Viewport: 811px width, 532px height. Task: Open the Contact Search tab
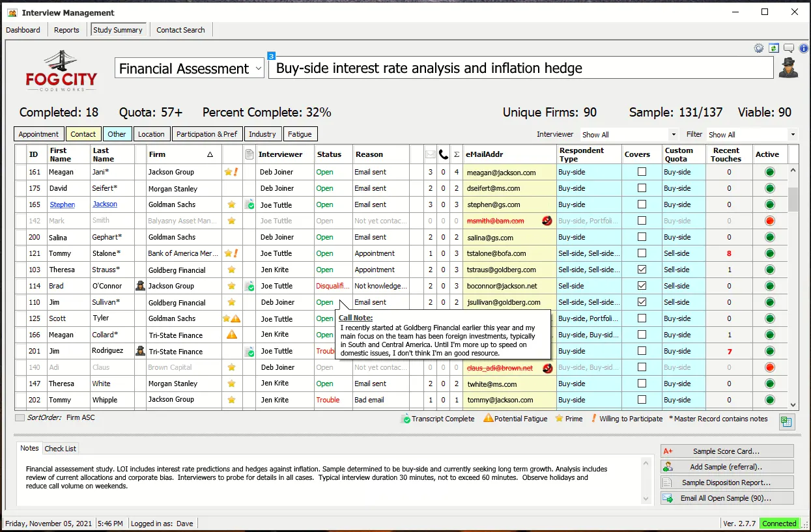pyautogui.click(x=180, y=30)
